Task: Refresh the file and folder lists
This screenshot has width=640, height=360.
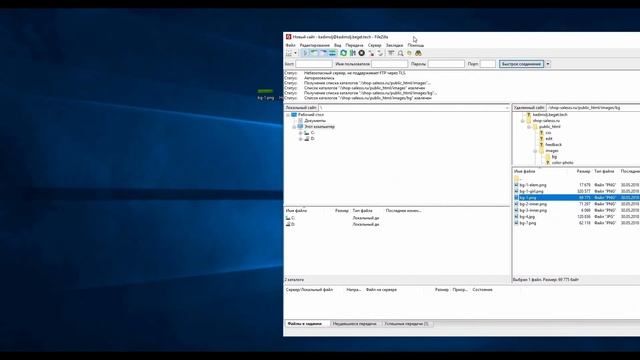Action: click(x=343, y=53)
